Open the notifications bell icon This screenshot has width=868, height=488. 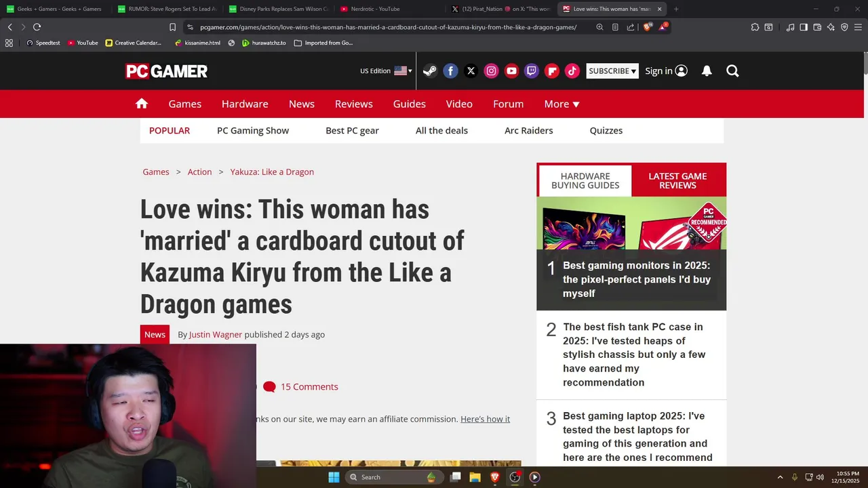pyautogui.click(x=707, y=70)
